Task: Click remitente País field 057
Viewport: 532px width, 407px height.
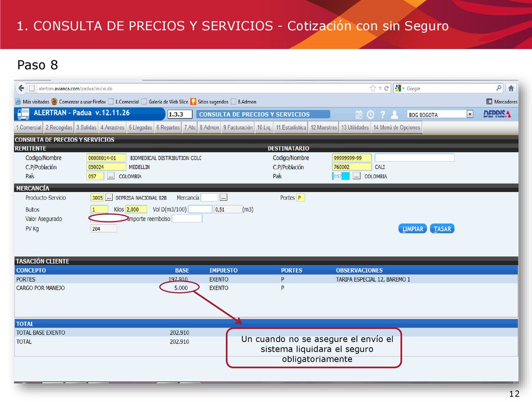Action: pos(95,176)
